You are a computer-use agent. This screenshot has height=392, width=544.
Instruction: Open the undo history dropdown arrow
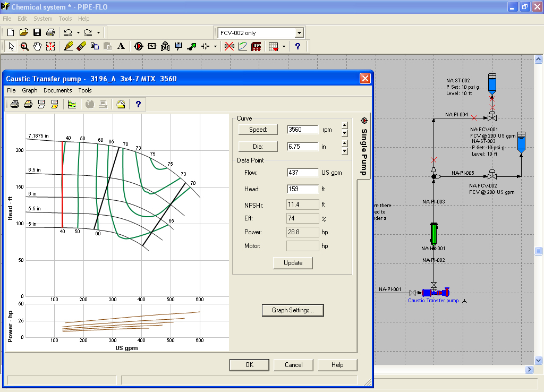78,32
